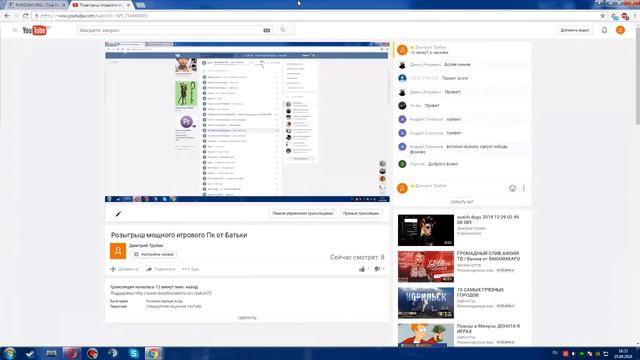Click the magnifier search button
Image resolution: width=640 pixels, height=360 pixels.
click(283, 30)
